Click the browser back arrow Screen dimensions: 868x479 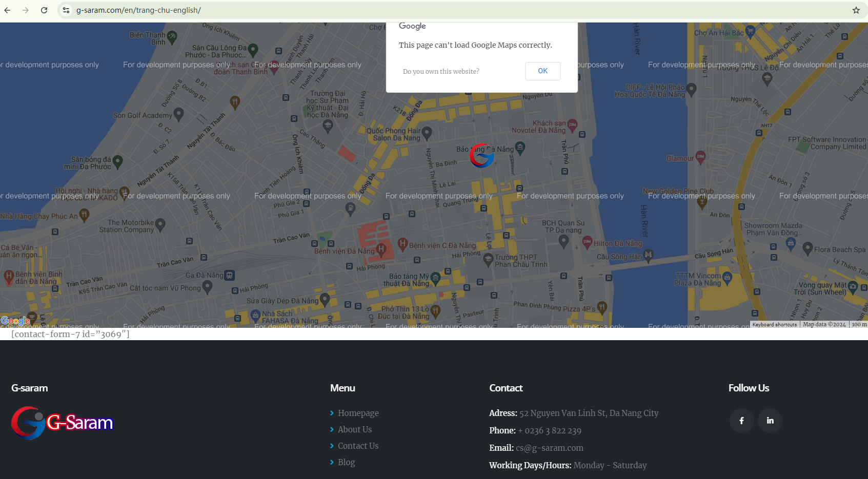coord(7,10)
